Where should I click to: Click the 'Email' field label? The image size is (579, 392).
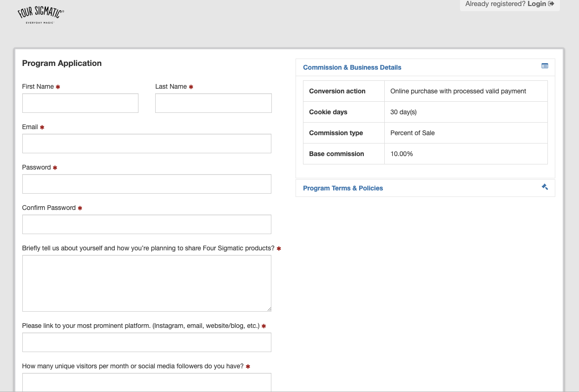click(x=30, y=127)
